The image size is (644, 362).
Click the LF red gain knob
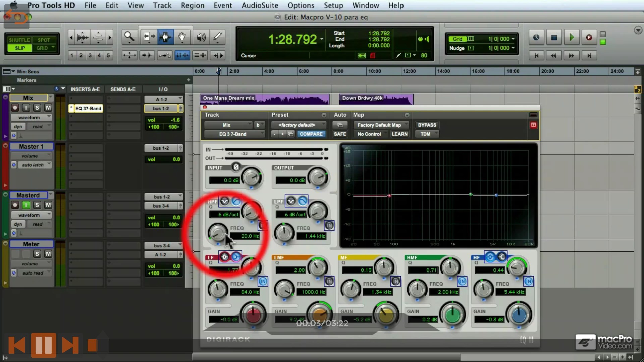[253, 314]
